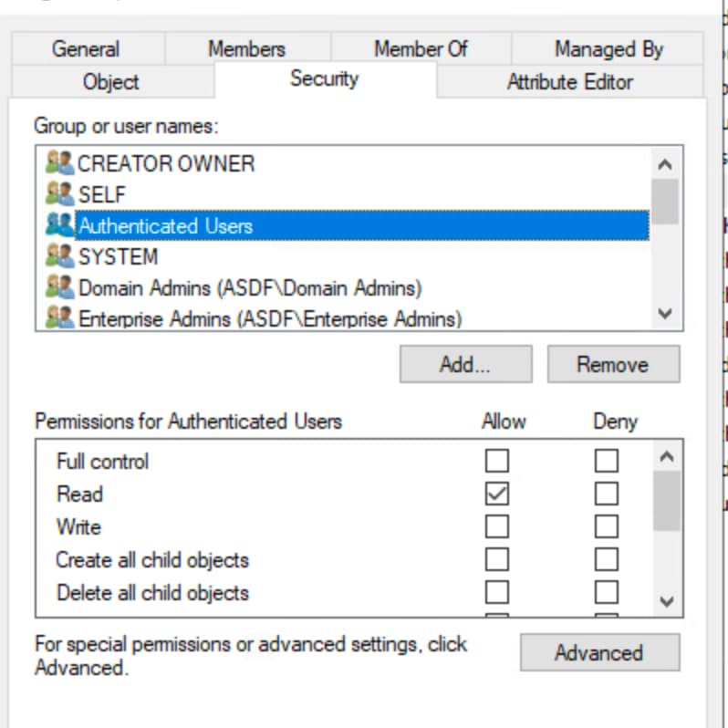Click the Authenticated Users group icon
This screenshot has height=728, width=728.
point(59,225)
